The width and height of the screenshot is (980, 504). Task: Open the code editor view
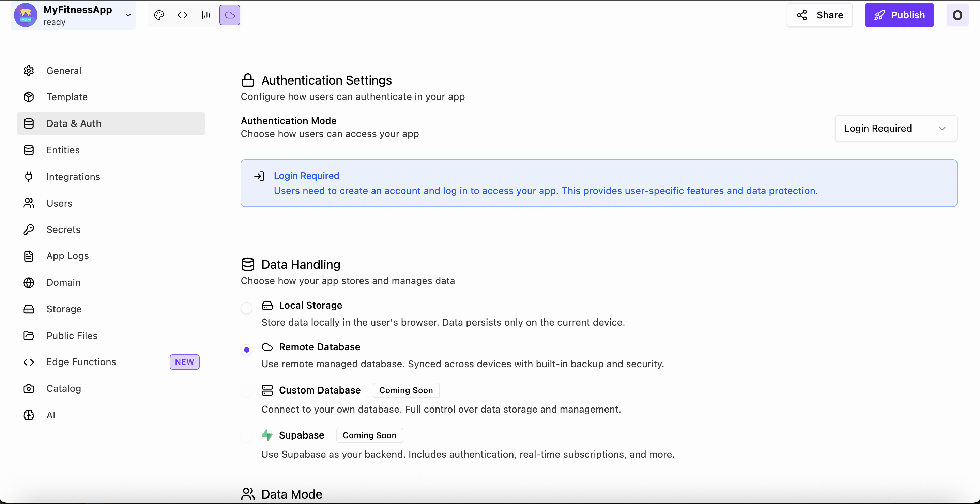(x=183, y=15)
